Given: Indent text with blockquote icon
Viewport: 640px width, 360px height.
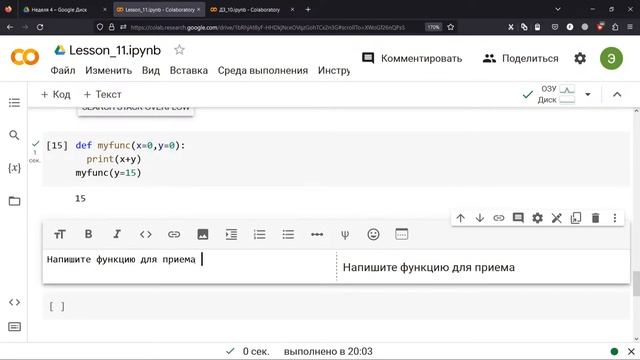Looking at the screenshot, I should [x=231, y=234].
